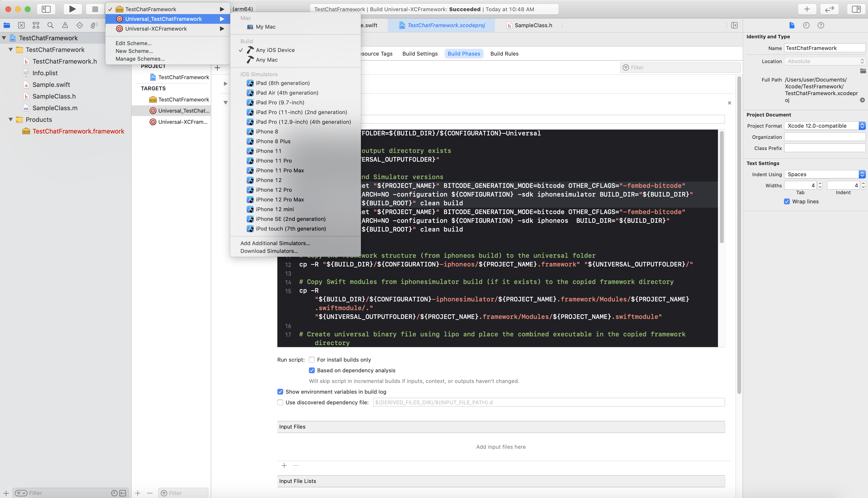Select iPhone 12 Pro Max simulator
868x498 pixels.
280,199
